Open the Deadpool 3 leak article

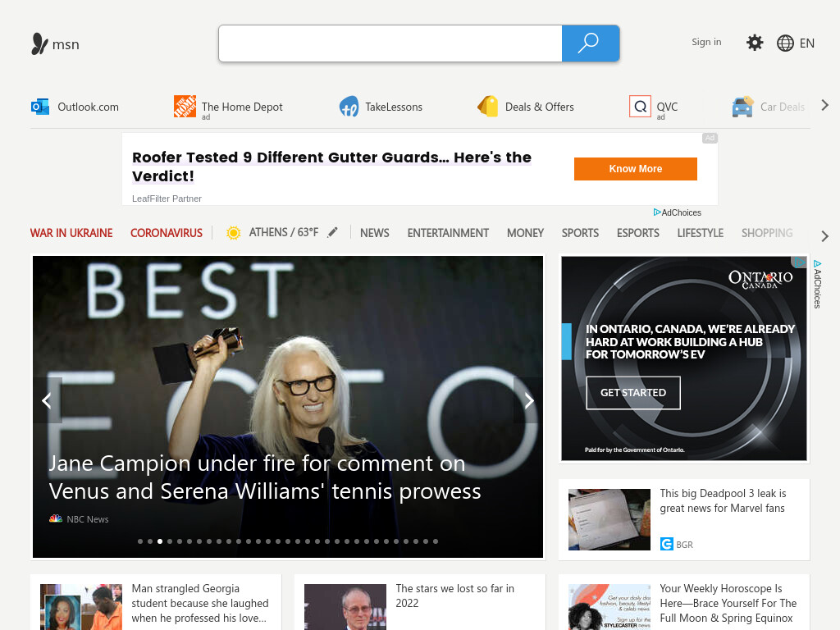(723, 500)
